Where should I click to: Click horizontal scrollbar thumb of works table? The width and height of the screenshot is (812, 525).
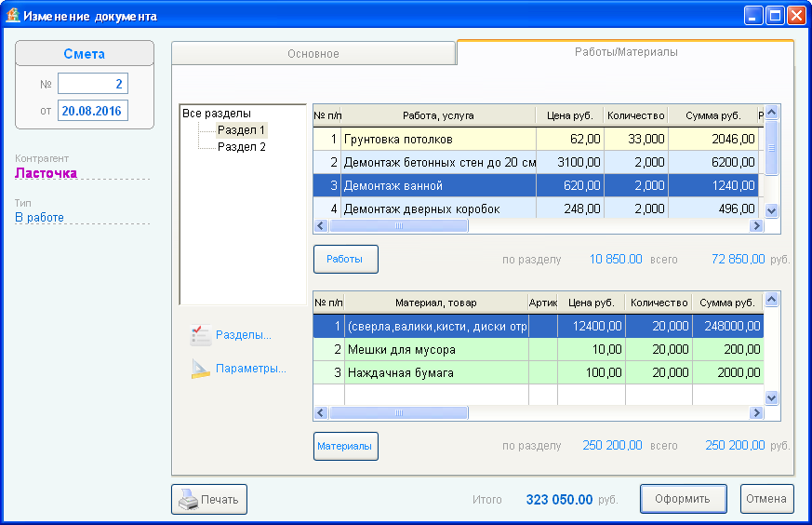[399, 226]
